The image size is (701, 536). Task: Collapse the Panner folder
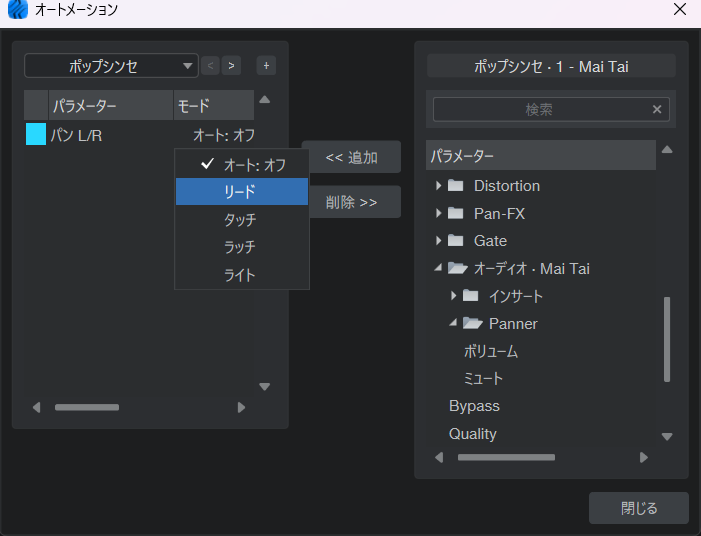(x=453, y=322)
